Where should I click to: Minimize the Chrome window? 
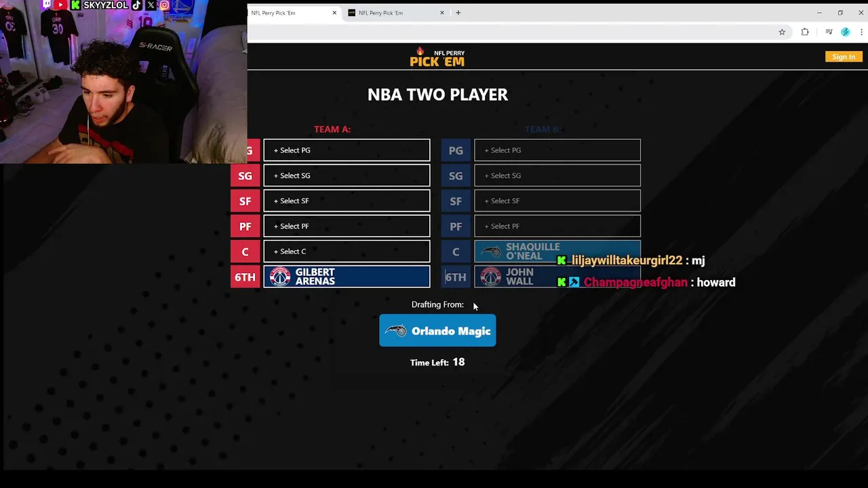click(819, 13)
